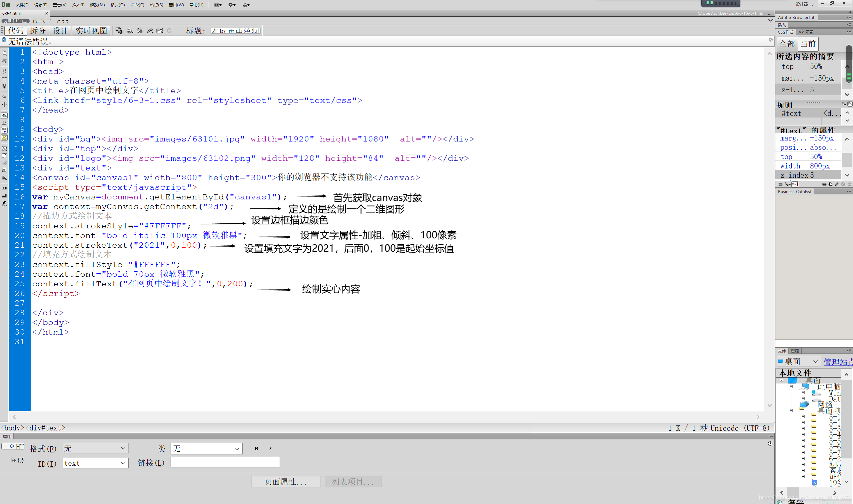Show cascade of rules icon
The image size is (853, 504).
850,104
